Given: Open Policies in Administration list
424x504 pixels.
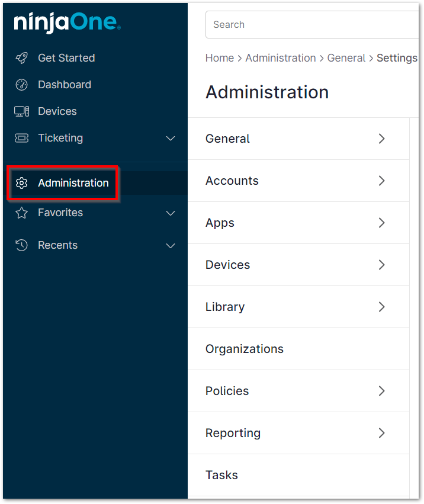Looking at the screenshot, I should tap(298, 391).
